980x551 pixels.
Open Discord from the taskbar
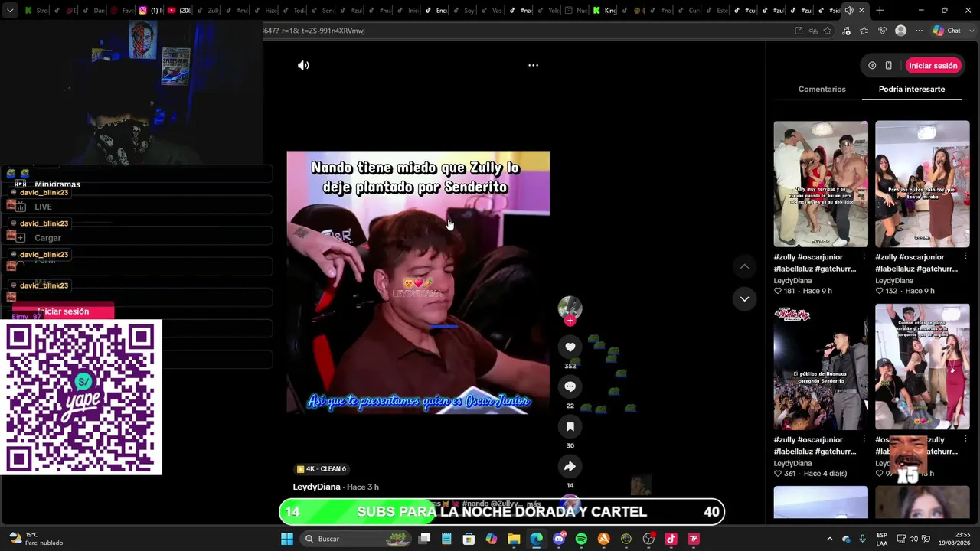[x=559, y=539]
